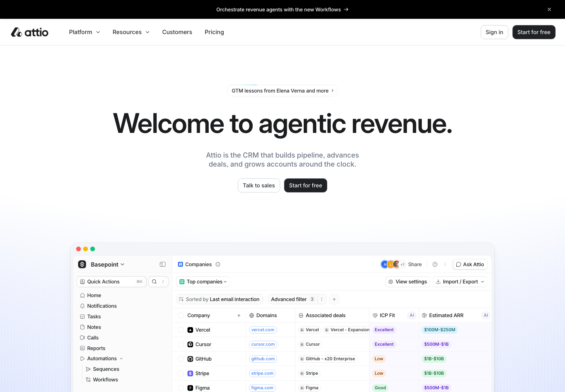This screenshot has height=392, width=565.
Task: Open Notes in the sidebar
Action: tap(91, 327)
